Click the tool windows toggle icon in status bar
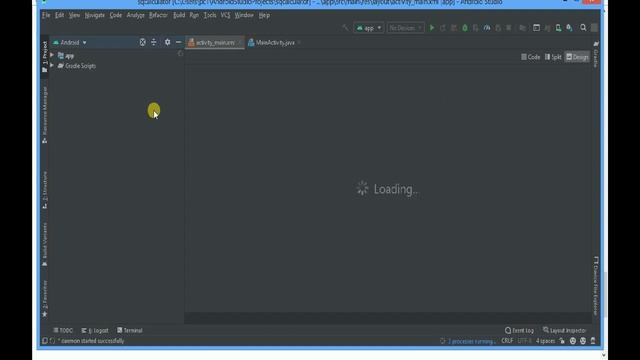 coord(45,341)
